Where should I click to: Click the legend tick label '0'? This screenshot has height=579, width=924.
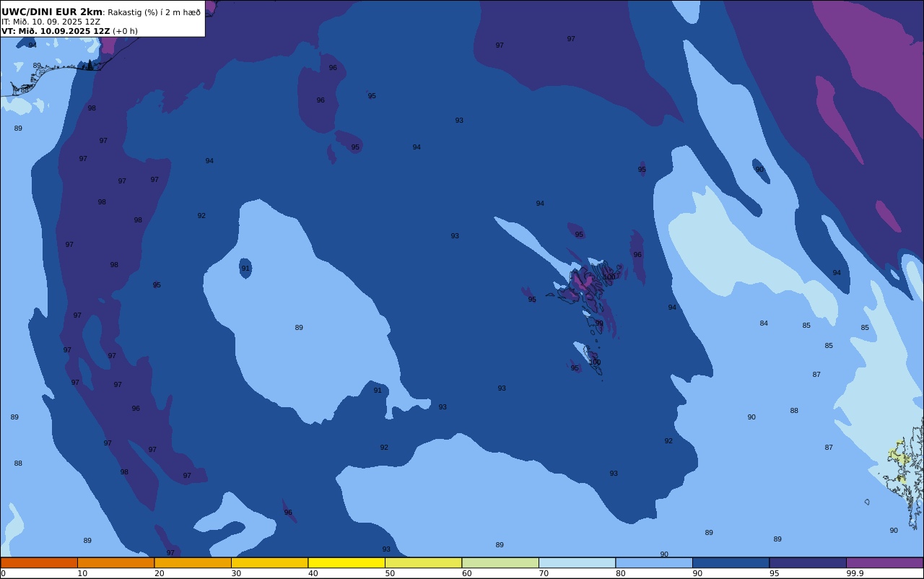[3, 573]
